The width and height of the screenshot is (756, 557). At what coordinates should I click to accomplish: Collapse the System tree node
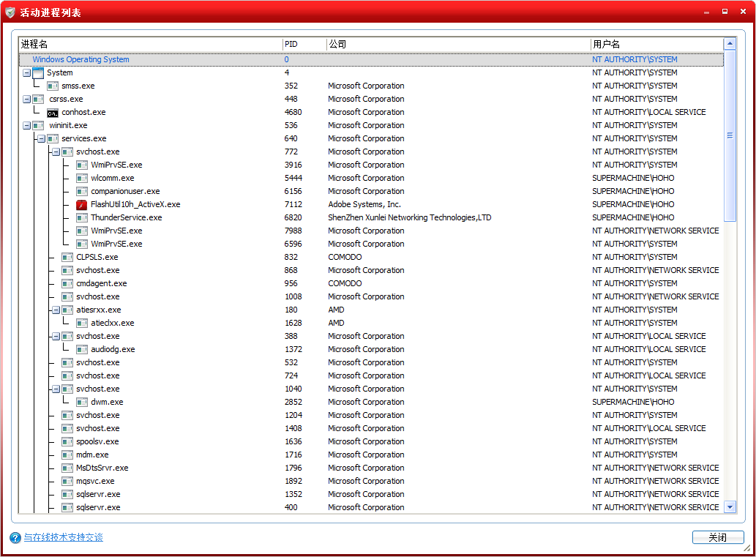26,72
